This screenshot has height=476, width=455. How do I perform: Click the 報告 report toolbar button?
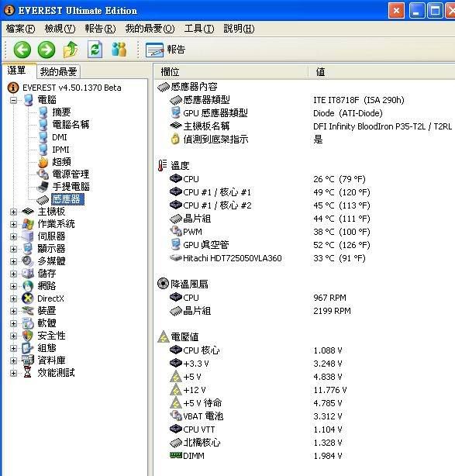click(165, 50)
